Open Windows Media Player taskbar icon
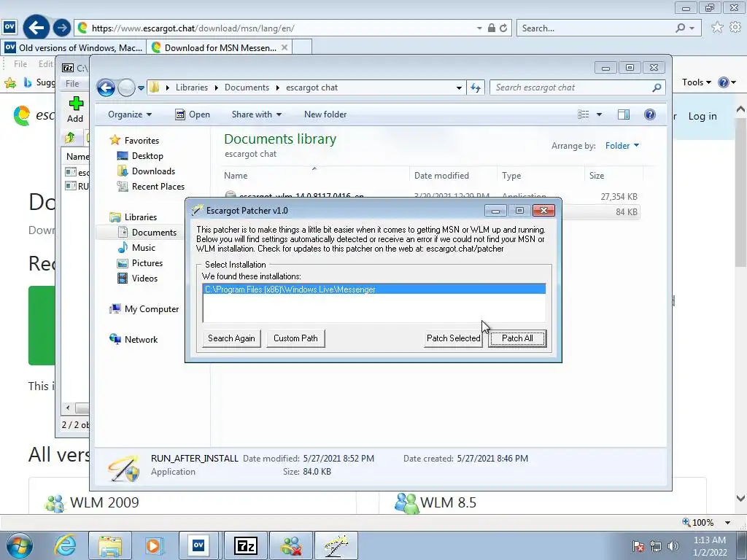747x560 pixels. click(x=153, y=545)
